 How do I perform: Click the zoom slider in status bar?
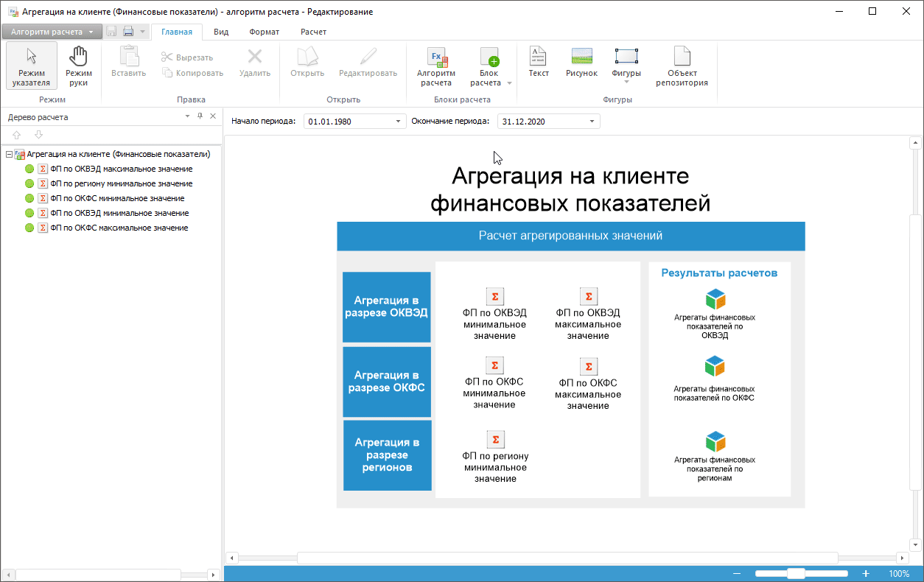(796, 574)
